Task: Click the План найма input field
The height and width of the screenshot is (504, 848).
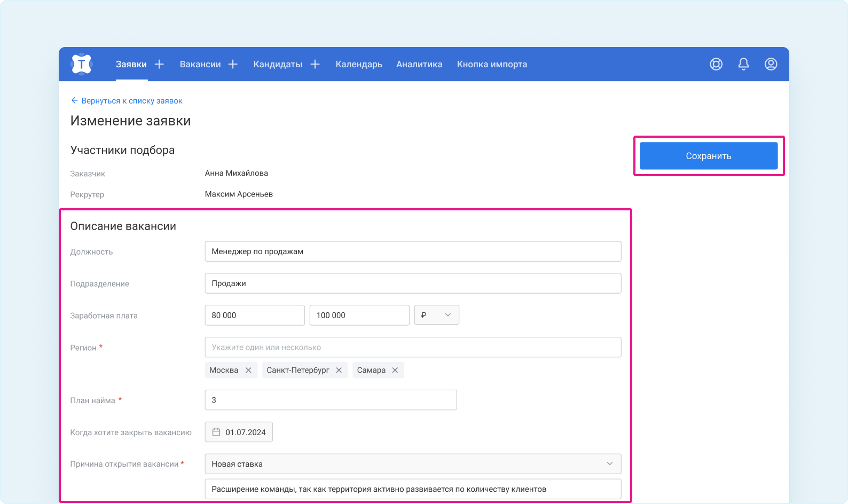Action: 331,400
